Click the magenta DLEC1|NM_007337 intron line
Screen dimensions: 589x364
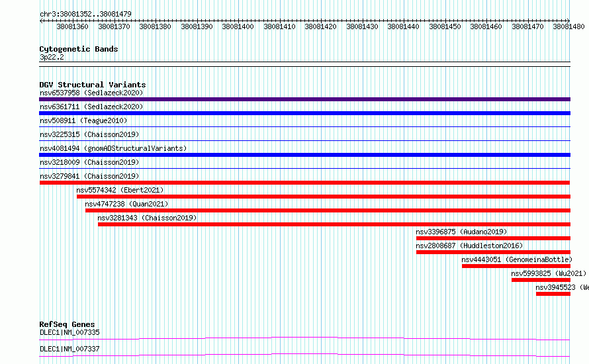tap(304, 355)
